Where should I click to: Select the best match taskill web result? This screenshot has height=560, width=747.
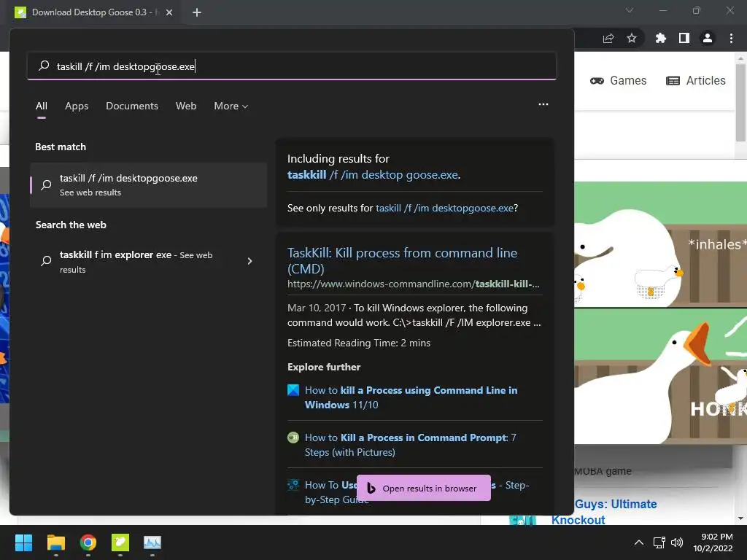(x=148, y=184)
